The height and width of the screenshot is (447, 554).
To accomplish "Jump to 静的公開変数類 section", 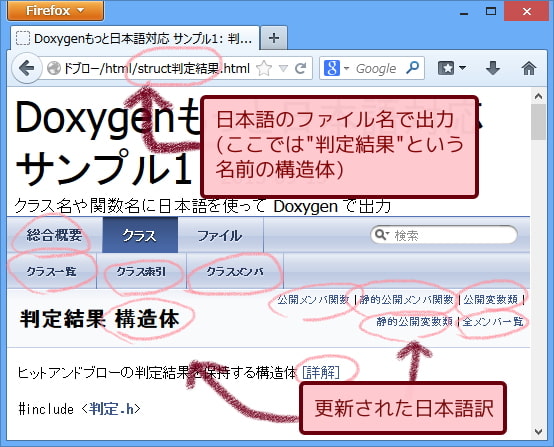I will [414, 322].
